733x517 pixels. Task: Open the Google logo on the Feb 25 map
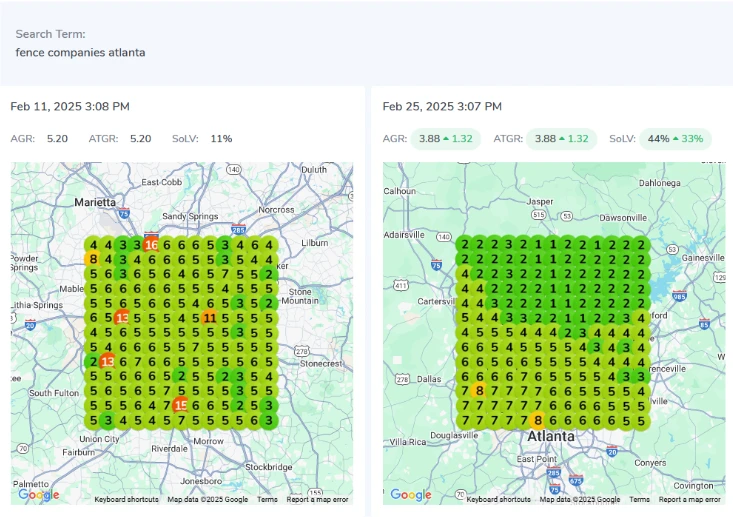coord(410,494)
